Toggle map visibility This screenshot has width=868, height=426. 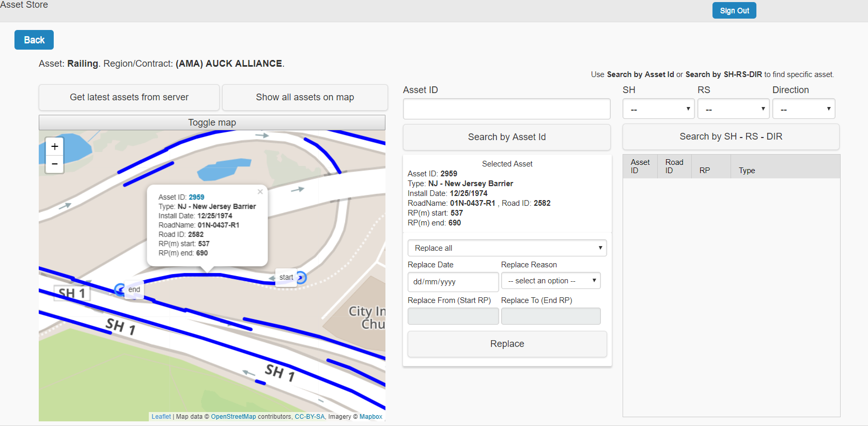(x=212, y=123)
